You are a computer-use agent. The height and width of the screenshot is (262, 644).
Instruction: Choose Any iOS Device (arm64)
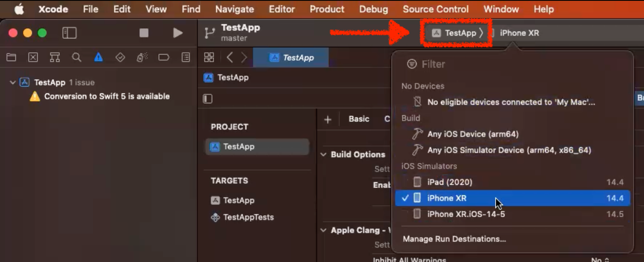pos(513,134)
